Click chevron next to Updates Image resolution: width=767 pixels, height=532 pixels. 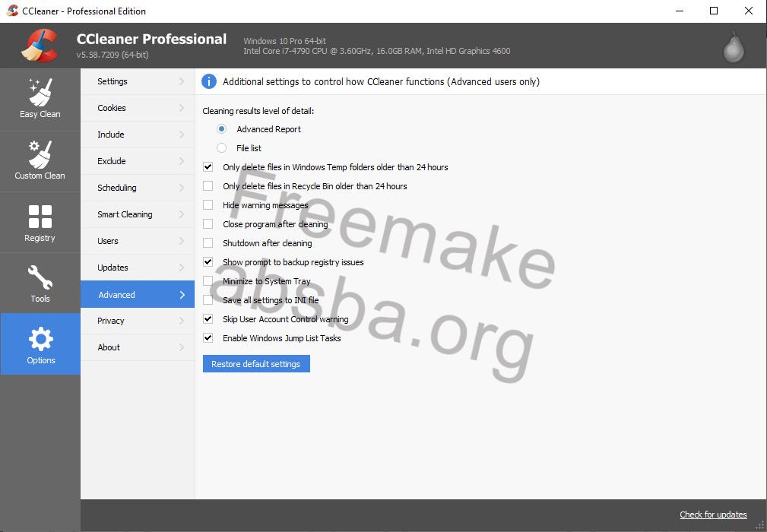pos(182,268)
